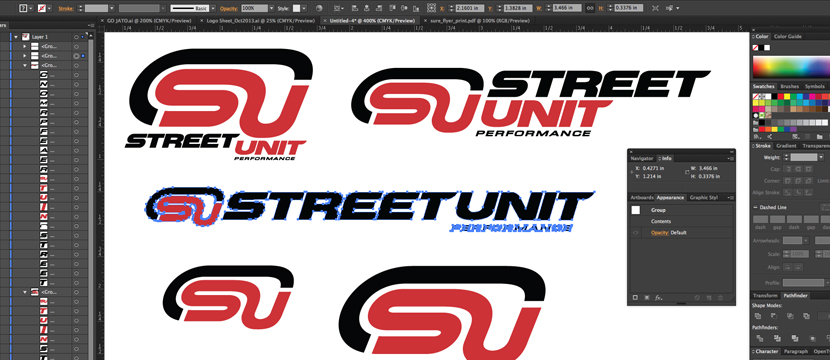The width and height of the screenshot is (830, 360).
Task: Open Add New Effect fx menu
Action: coord(658,298)
